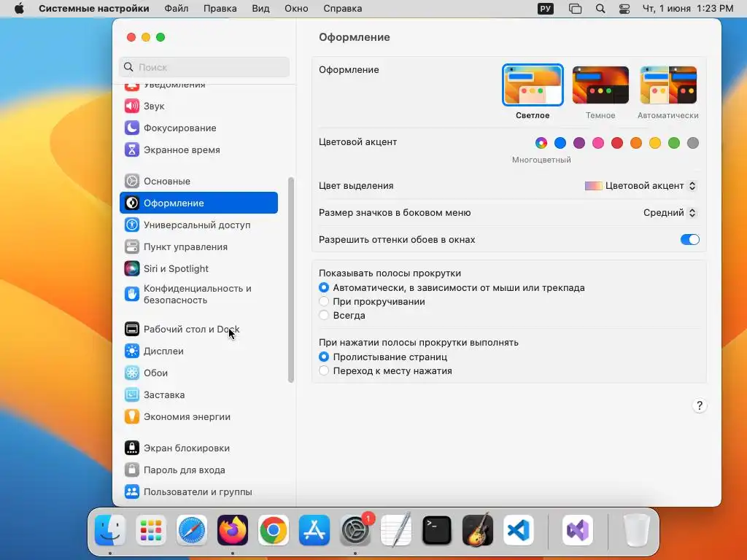747x560 pixels.
Task: Open sidebar icon size dropdown Средний
Action: 670,213
